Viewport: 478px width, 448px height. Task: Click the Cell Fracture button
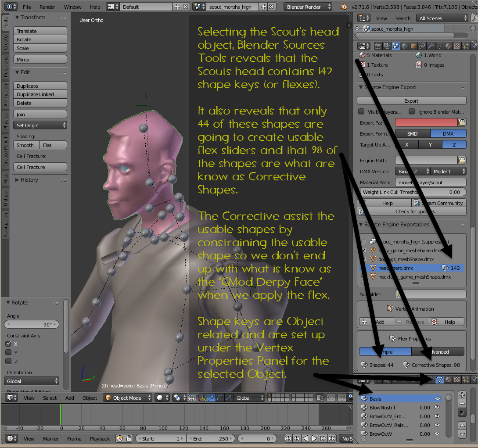tap(40, 167)
